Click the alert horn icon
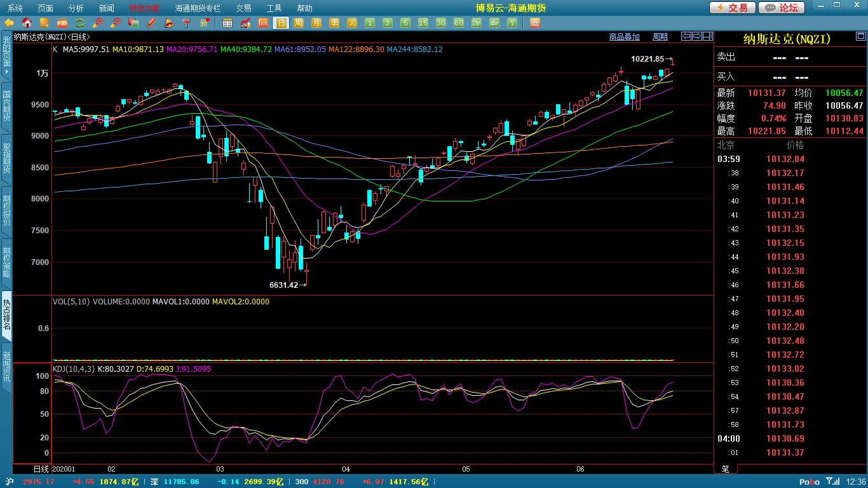The width and height of the screenshot is (868, 488). tap(169, 23)
